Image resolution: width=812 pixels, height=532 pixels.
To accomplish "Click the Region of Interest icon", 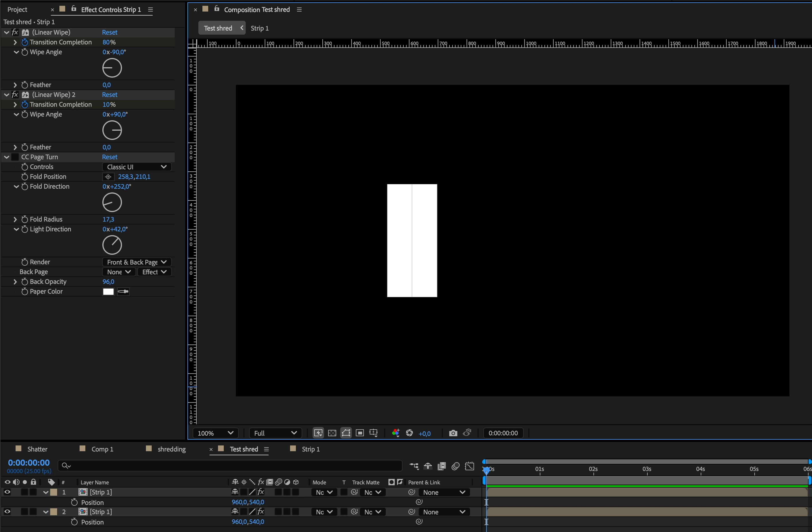I will 360,433.
